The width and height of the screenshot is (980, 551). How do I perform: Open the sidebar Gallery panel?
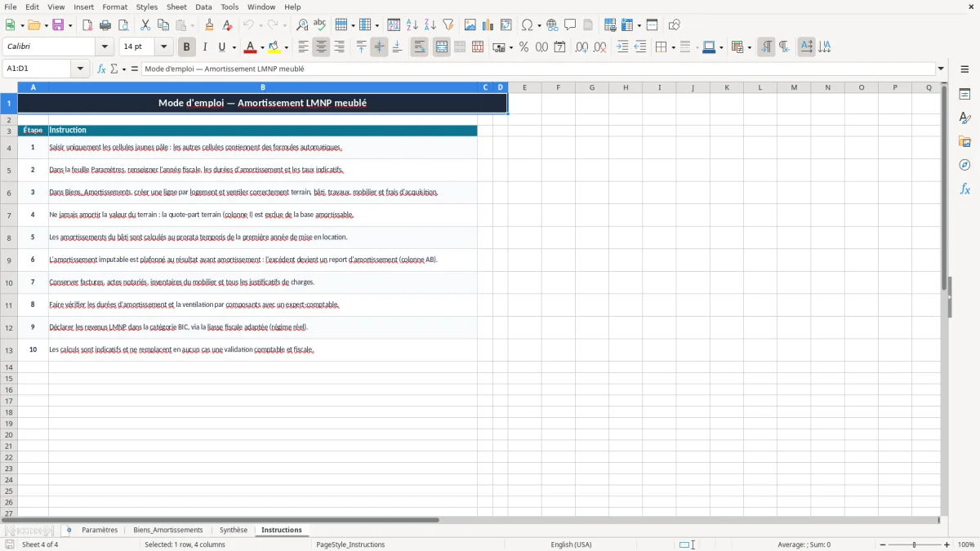tap(964, 142)
